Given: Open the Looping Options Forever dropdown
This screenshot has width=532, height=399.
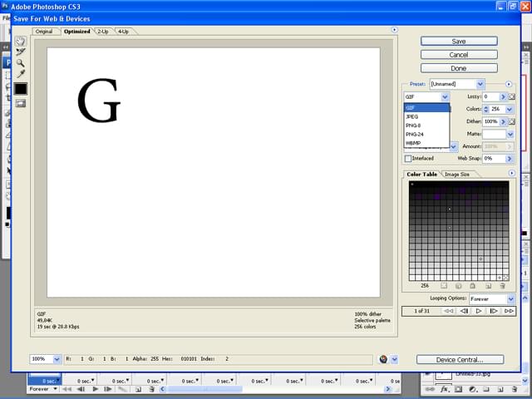Looking at the screenshot, I should [510, 299].
